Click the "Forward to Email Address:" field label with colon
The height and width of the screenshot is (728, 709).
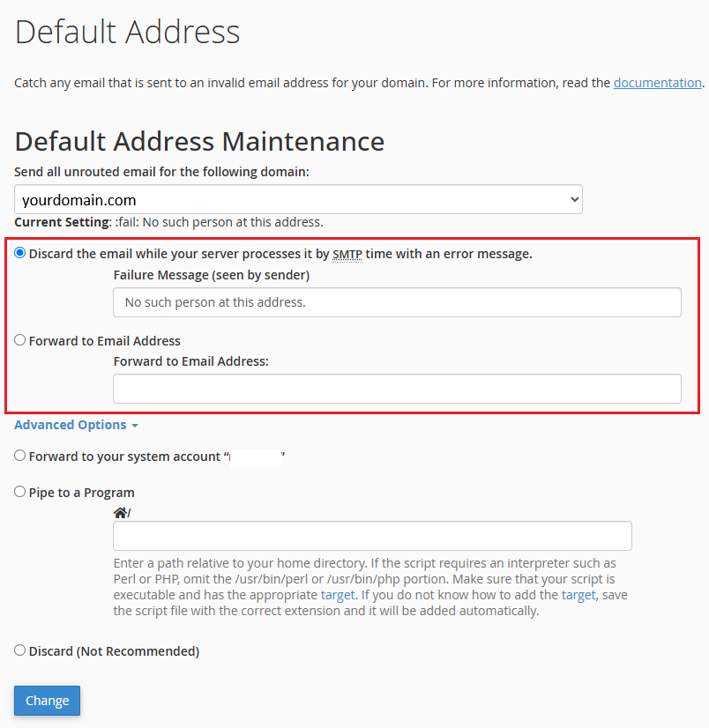tap(190, 361)
